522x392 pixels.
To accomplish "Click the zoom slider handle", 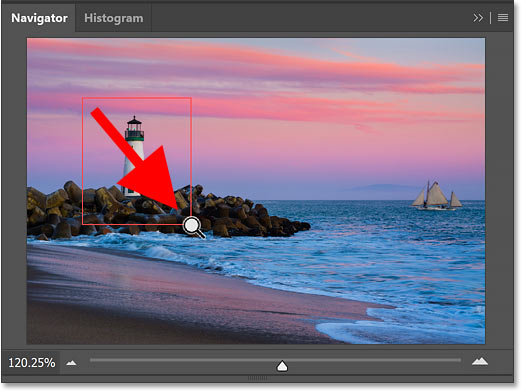I will [282, 366].
